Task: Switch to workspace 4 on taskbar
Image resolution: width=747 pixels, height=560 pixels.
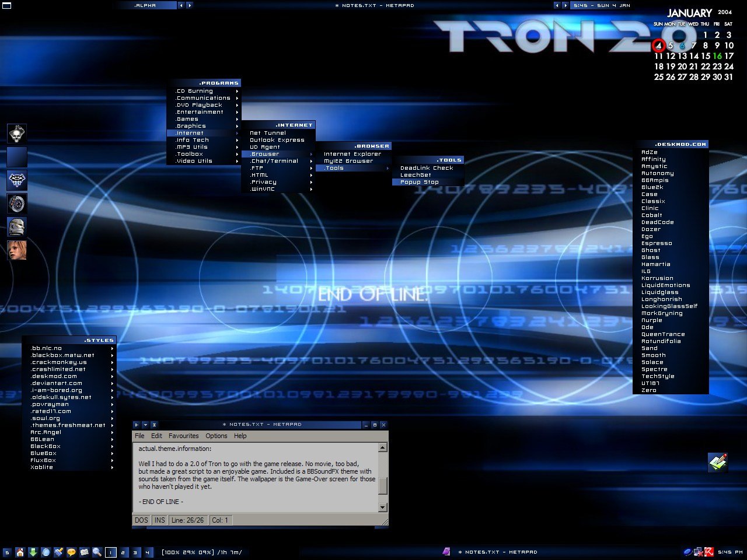Action: point(148,552)
